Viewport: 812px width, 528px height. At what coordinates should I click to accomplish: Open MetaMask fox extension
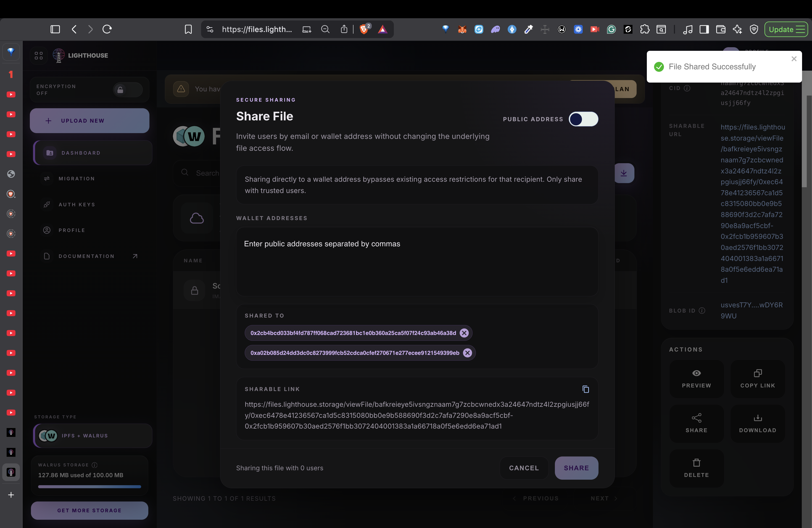(x=462, y=29)
